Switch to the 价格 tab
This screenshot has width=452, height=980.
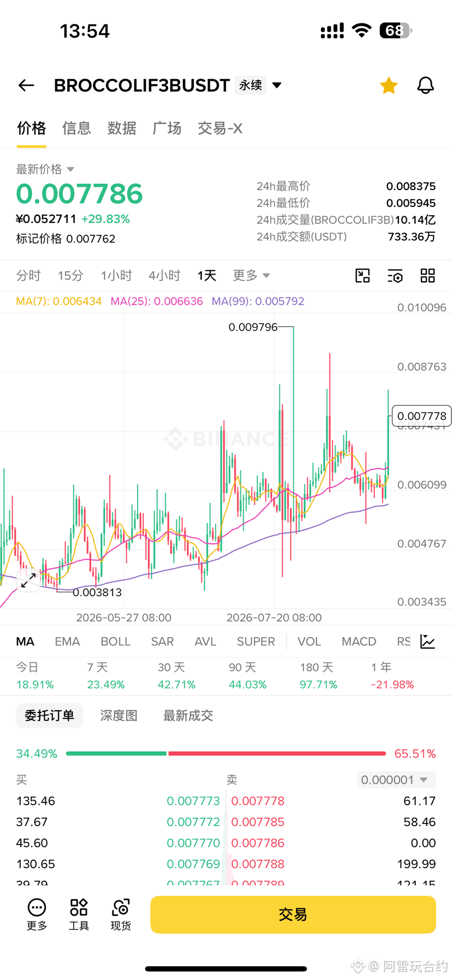(x=32, y=128)
